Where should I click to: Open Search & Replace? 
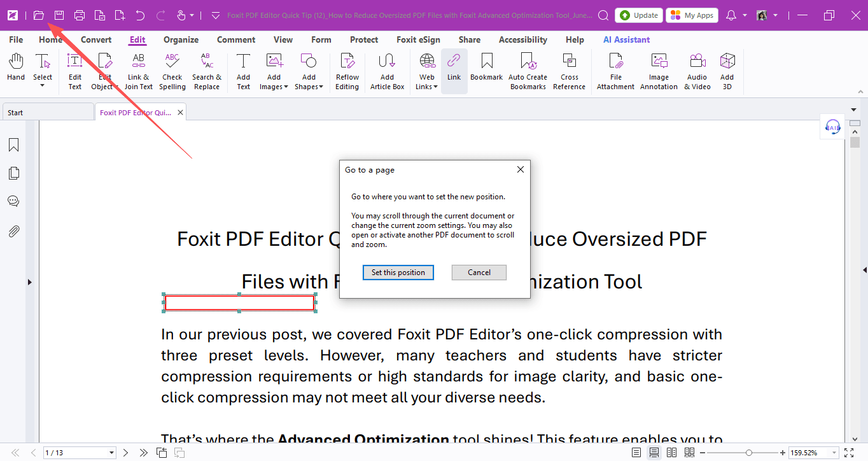point(207,71)
